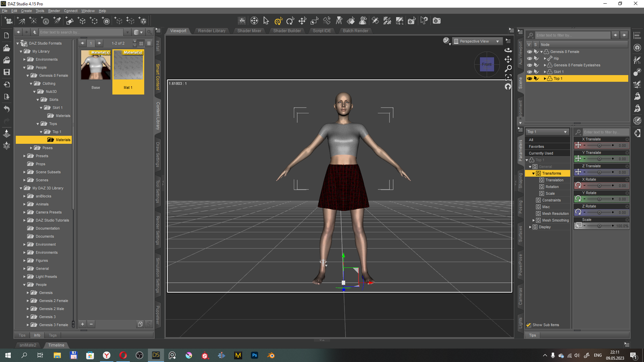Click Currently Used filter in Parameters
Viewport: 644px width, 362px height.
541,153
